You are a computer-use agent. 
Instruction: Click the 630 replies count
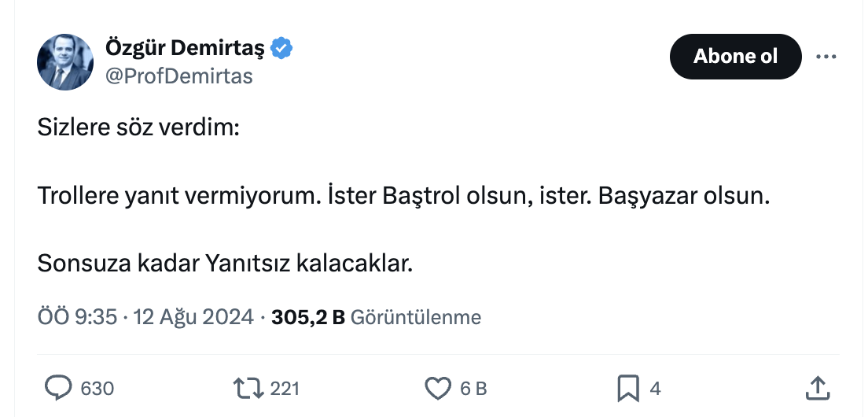coord(97,389)
